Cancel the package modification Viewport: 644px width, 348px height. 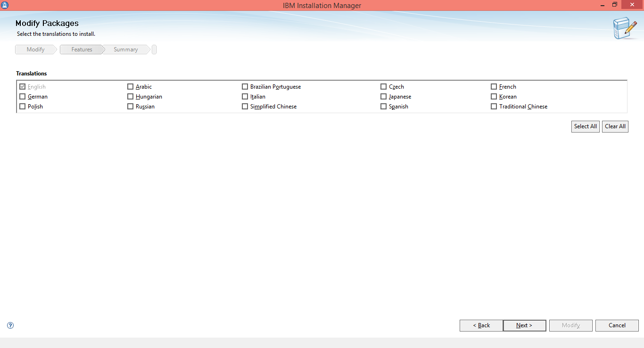point(617,325)
